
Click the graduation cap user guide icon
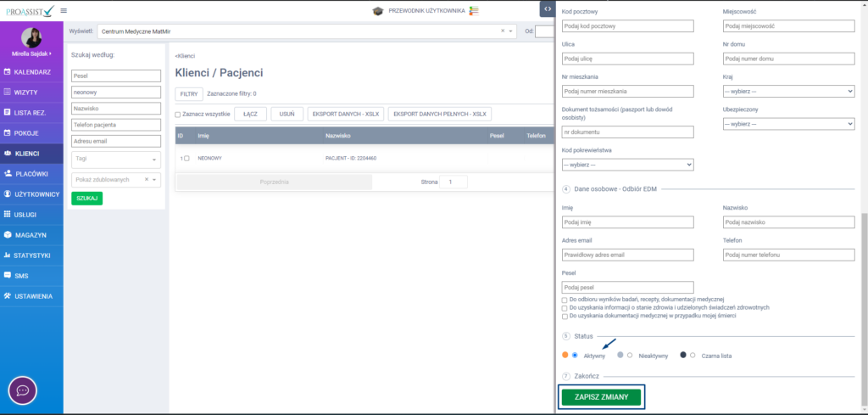coord(377,10)
